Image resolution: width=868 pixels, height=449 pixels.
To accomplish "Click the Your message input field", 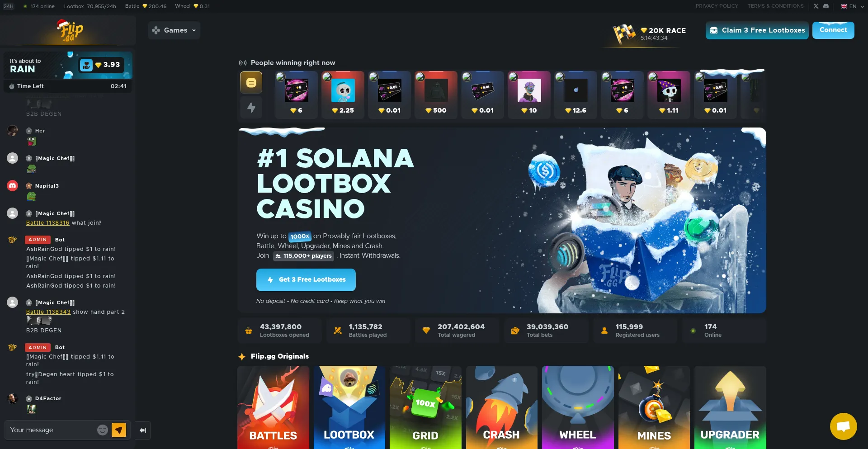I will (52, 430).
